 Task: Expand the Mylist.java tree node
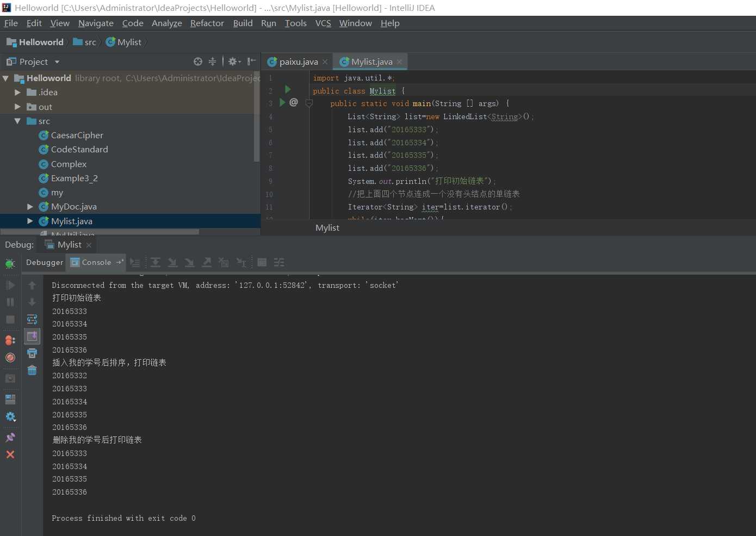[x=30, y=221]
